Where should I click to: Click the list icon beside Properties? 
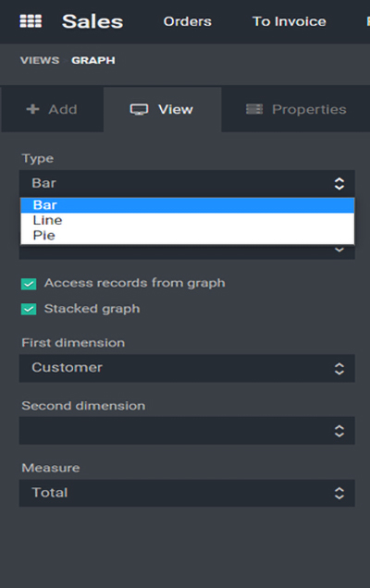tap(254, 109)
